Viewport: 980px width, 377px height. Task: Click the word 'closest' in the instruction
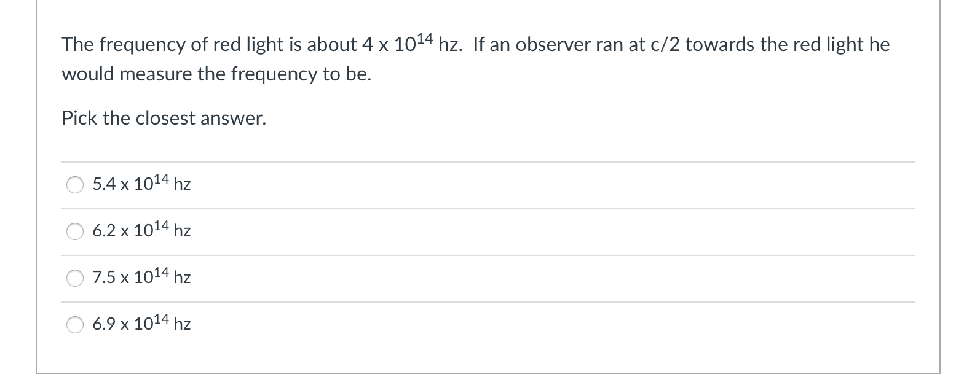[167, 118]
